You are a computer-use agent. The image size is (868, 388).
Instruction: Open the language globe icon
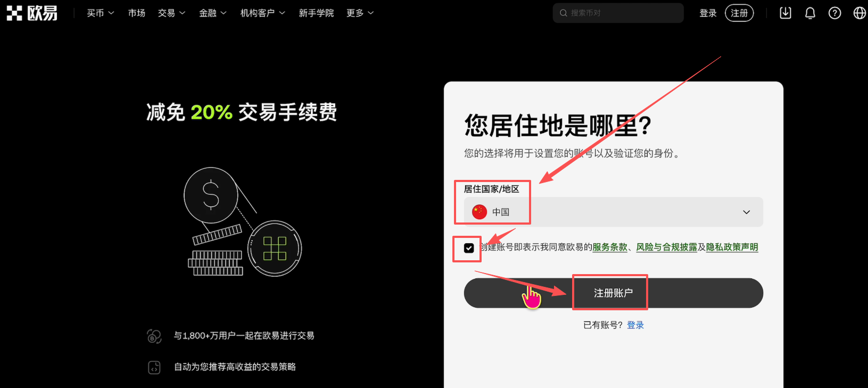click(859, 13)
